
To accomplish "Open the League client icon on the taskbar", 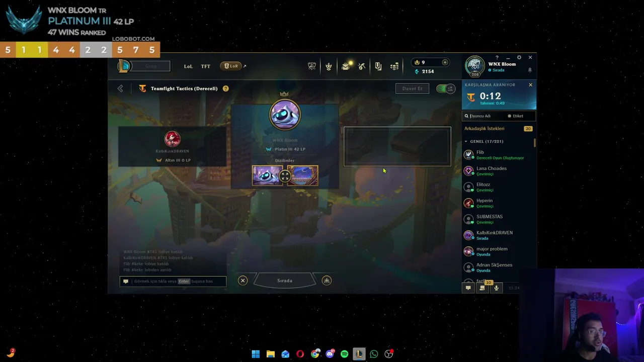I will [359, 354].
